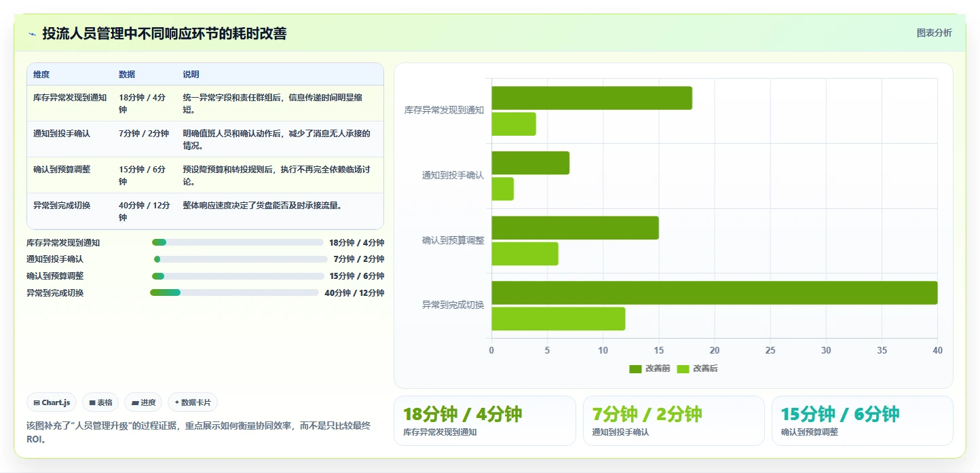The width and height of the screenshot is (980, 473).
Task: Click the light 改善后 bar for 库存异常发现到通知
Action: point(514,124)
